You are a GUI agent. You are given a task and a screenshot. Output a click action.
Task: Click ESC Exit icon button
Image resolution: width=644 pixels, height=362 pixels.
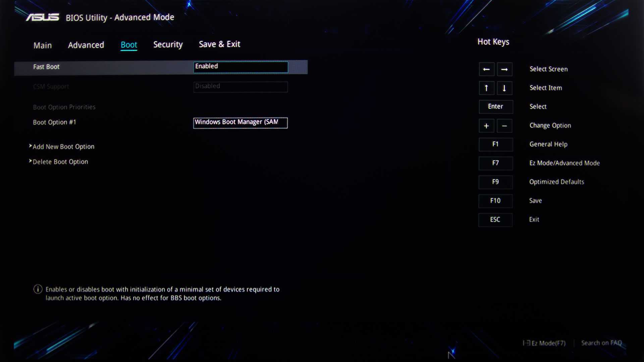tap(495, 219)
